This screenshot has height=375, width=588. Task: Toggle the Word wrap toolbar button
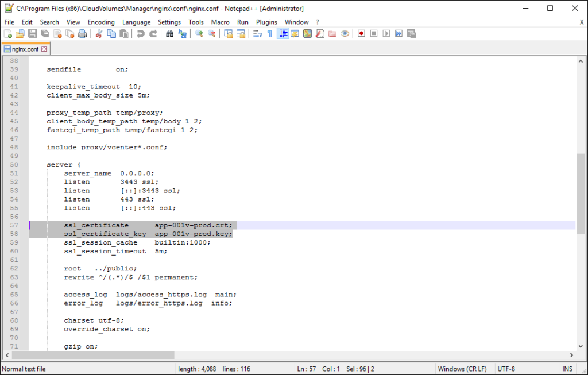pyautogui.click(x=257, y=34)
